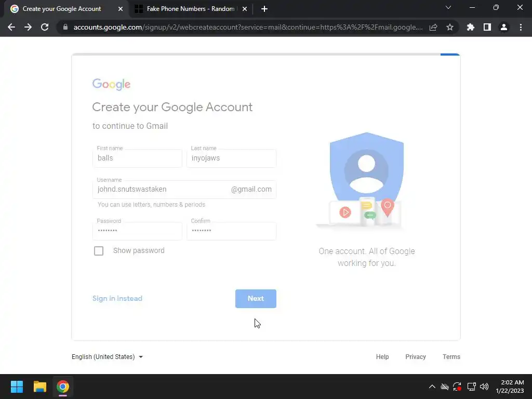Edit the Username field
The width and height of the screenshot is (532, 399).
pos(184,189)
